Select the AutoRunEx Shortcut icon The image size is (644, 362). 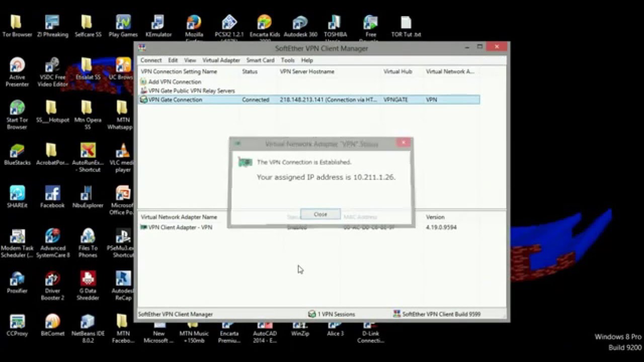(x=88, y=157)
